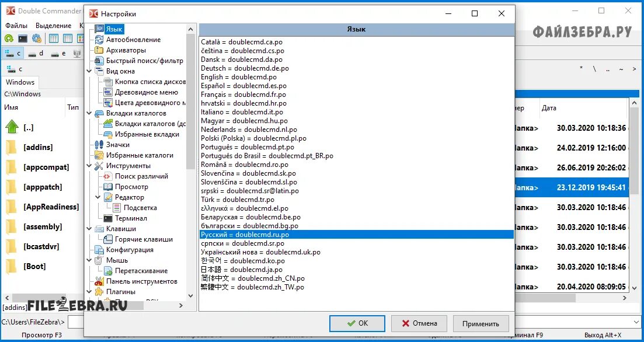The height and width of the screenshot is (342, 644).
Task: Select Polski (Polska) language entry
Action: click(x=356, y=138)
